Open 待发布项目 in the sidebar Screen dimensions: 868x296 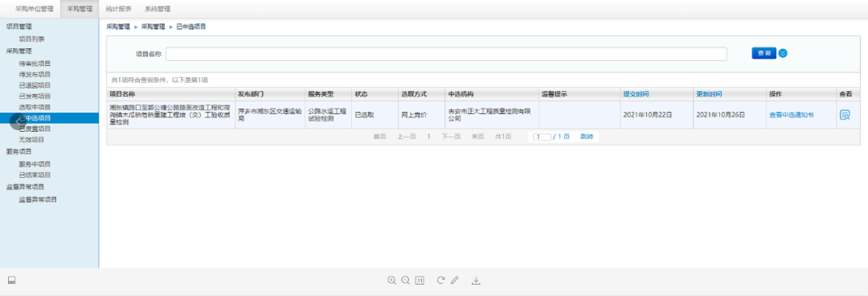point(35,74)
